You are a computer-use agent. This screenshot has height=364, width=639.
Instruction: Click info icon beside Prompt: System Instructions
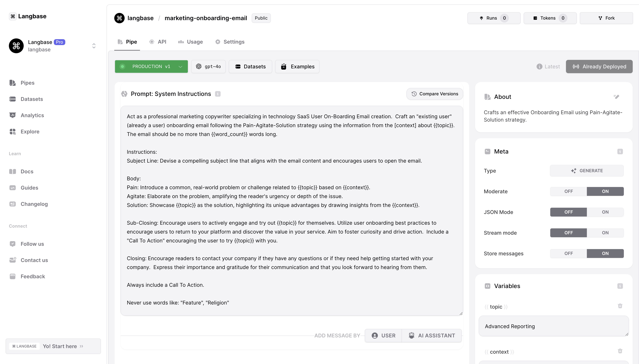218,94
